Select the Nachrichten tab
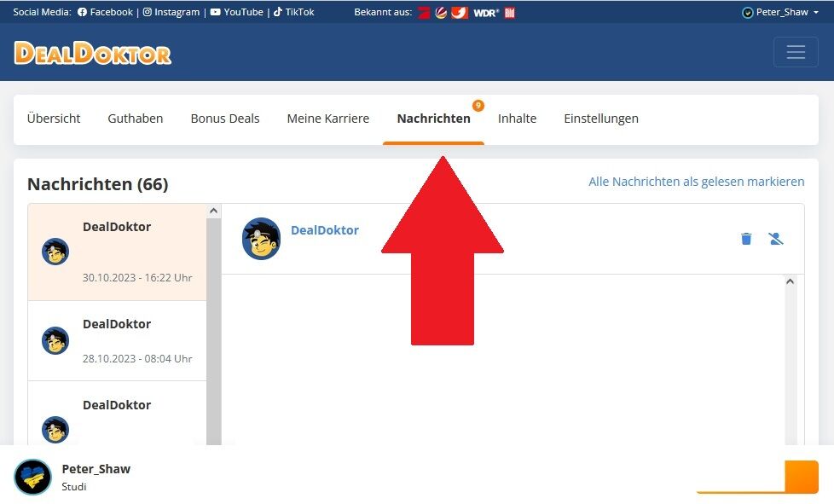Viewport: 834px width, 504px height. pyautogui.click(x=433, y=119)
